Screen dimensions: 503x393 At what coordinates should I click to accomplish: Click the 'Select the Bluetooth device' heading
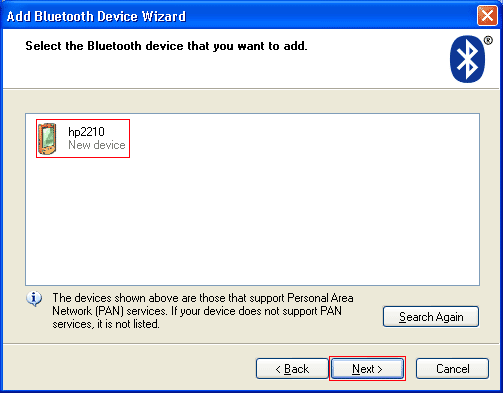(x=166, y=46)
